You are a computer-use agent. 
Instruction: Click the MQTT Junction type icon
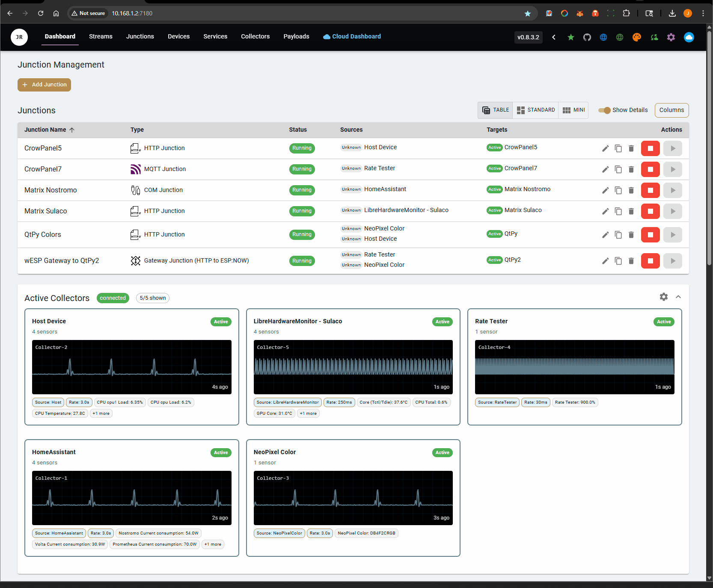click(136, 169)
